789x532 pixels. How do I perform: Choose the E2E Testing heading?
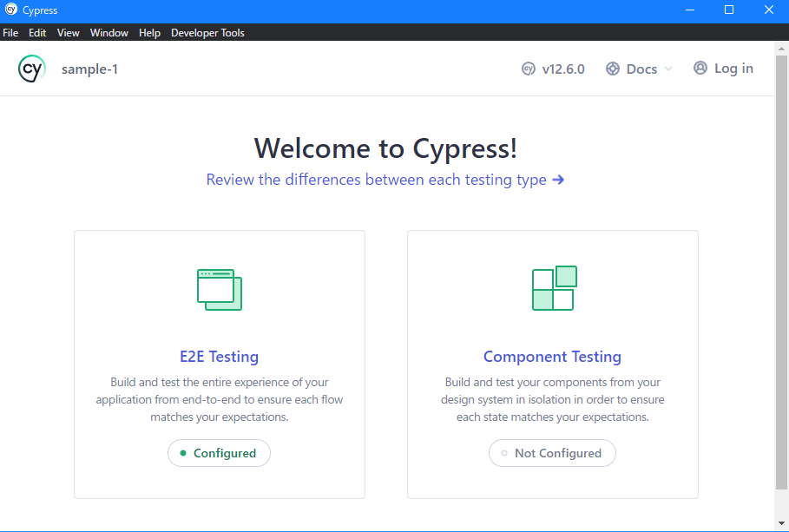[x=220, y=357]
